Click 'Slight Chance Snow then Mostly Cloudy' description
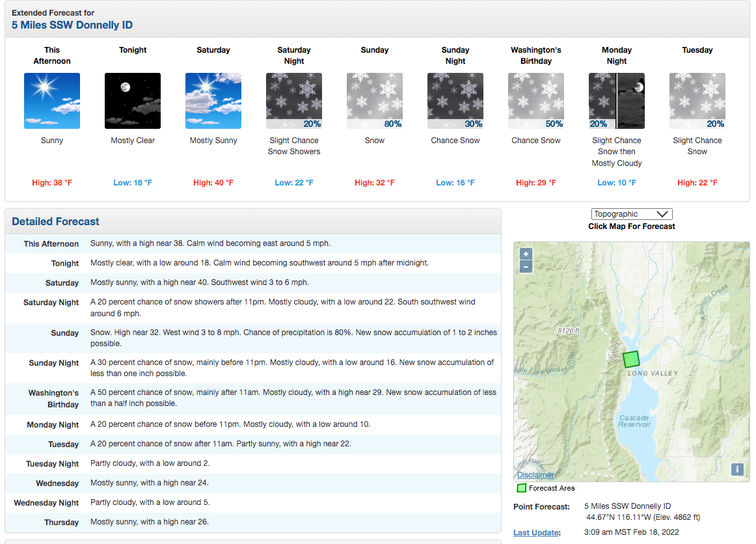The image size is (756, 544). tap(617, 152)
